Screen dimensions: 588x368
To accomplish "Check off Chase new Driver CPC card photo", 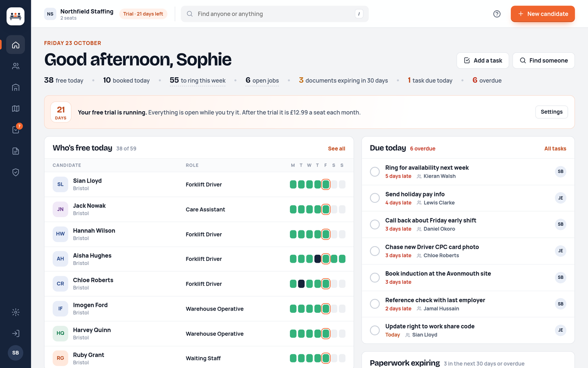I will pyautogui.click(x=375, y=251).
